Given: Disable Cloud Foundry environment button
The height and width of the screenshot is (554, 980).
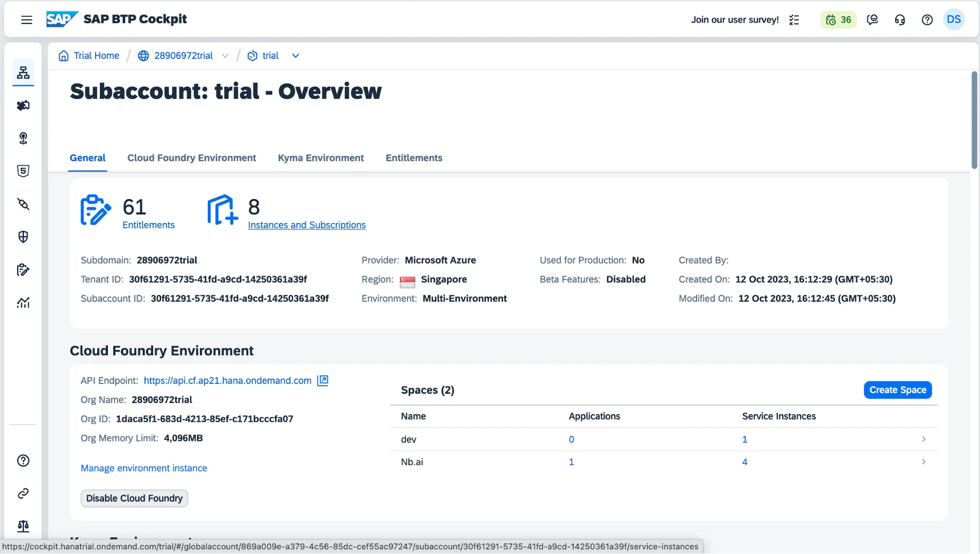Looking at the screenshot, I should [134, 498].
